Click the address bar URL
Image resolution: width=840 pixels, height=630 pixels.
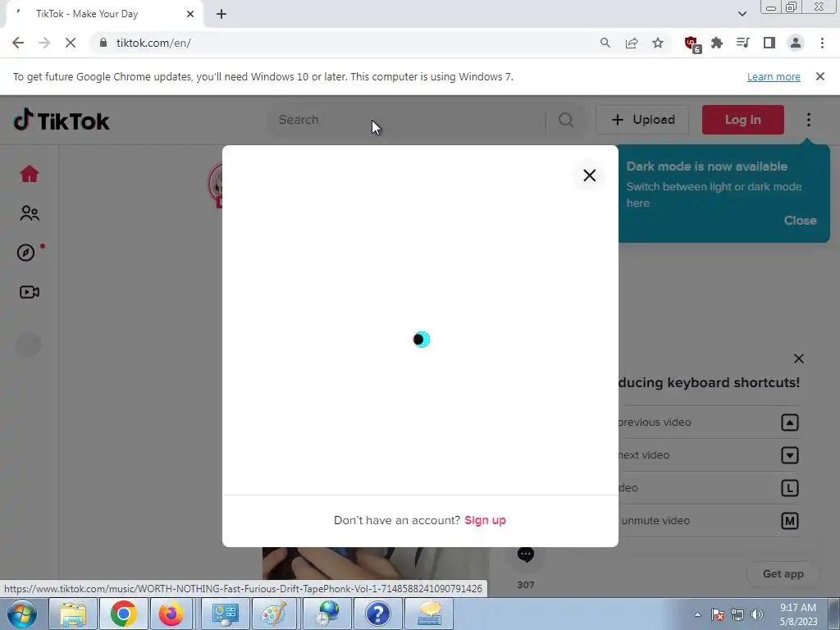(153, 43)
